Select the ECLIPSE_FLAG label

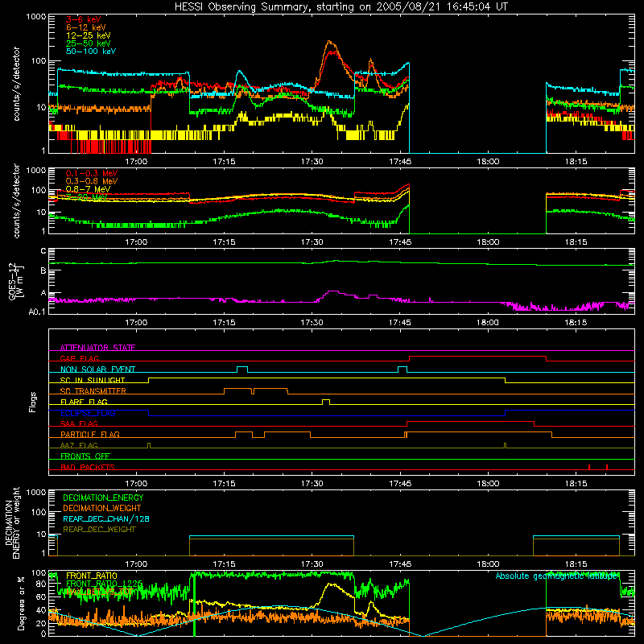(88, 413)
